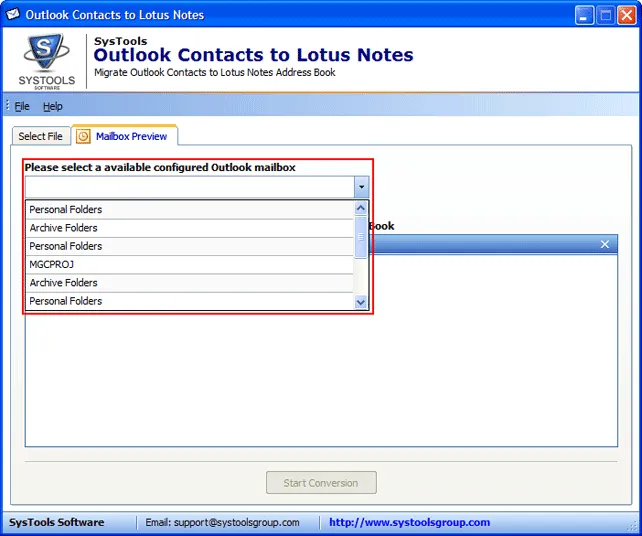642x536 pixels.
Task: Minimize the Outlook Contacts to Lotus Notes window
Action: 584,16
